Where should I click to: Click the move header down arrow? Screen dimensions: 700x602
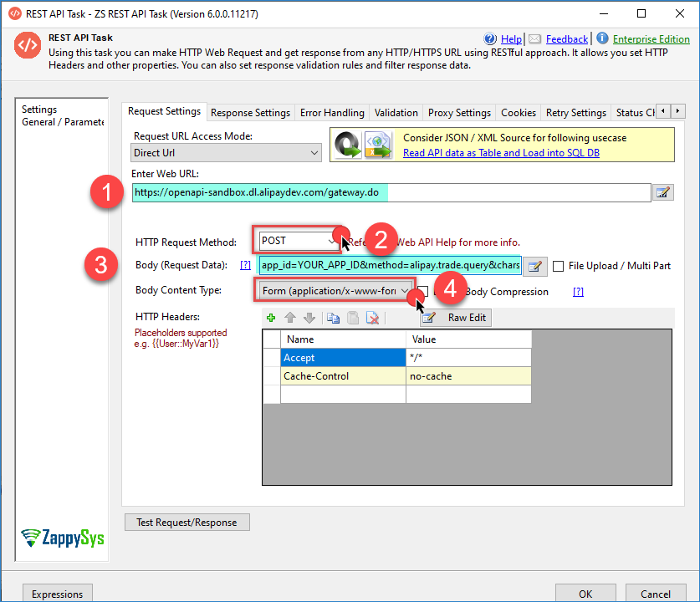coord(309,318)
